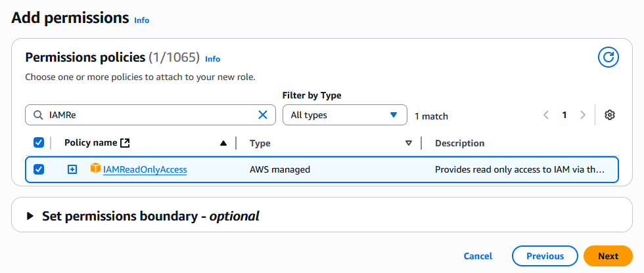Uncheck the IAMReadOnlyAccess policy checkbox
The height and width of the screenshot is (273, 644).
[x=39, y=169]
